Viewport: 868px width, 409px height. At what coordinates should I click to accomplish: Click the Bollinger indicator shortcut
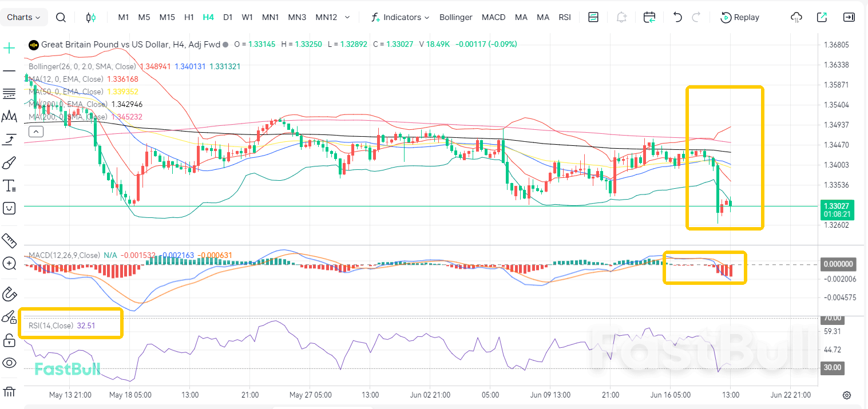[456, 17]
